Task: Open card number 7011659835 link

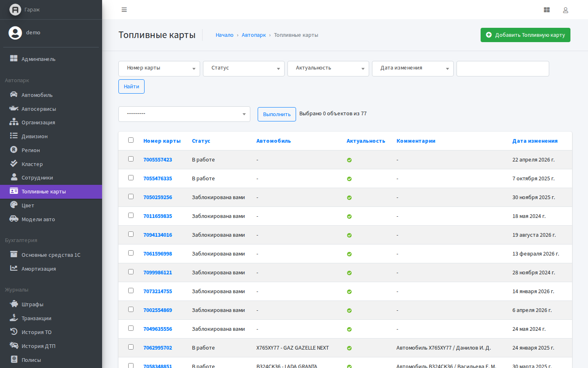Action: point(158,216)
